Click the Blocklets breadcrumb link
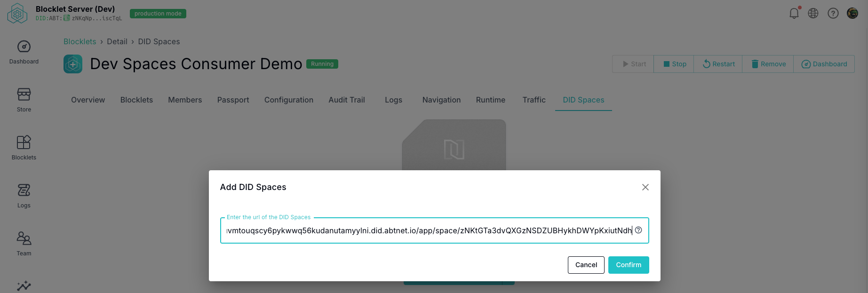This screenshot has width=868, height=293. pos(80,41)
